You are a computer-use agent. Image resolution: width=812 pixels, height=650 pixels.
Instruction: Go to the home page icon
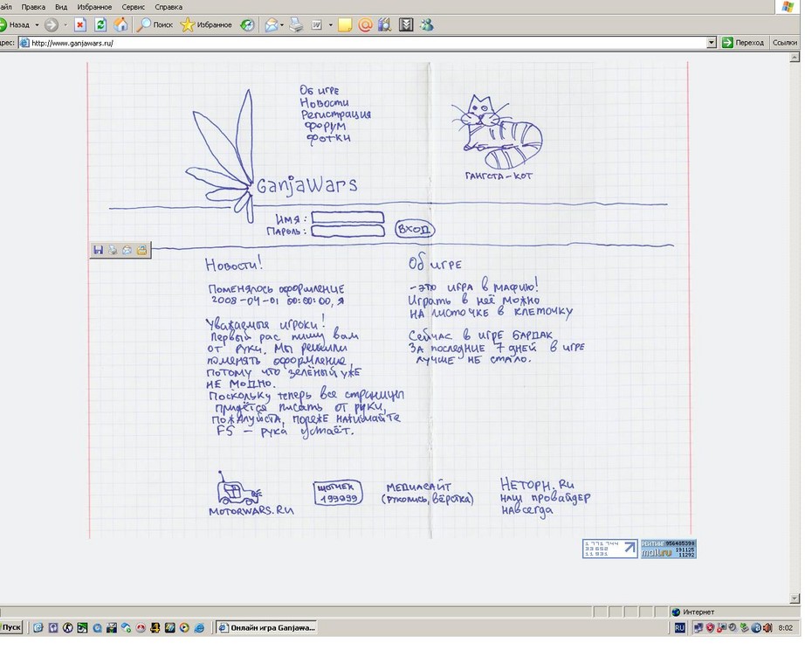pyautogui.click(x=120, y=24)
